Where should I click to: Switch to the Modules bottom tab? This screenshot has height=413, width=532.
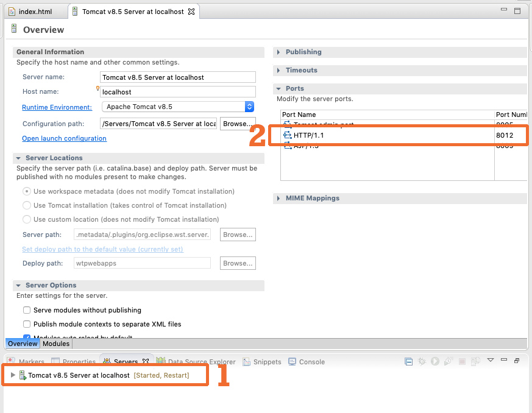pos(56,344)
